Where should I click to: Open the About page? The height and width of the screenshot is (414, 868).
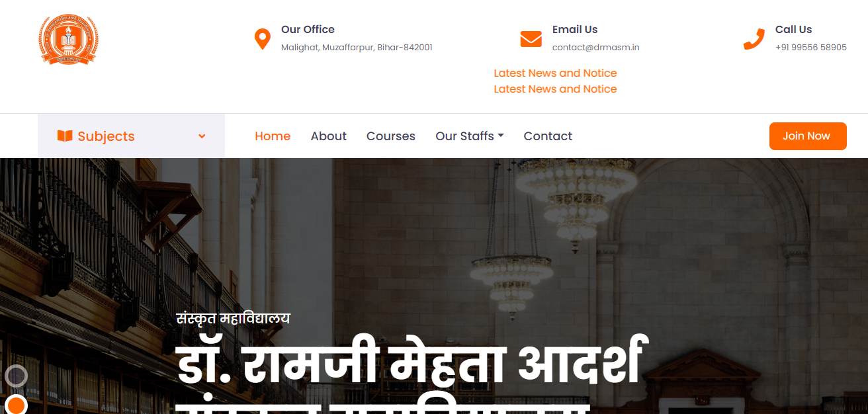(329, 136)
